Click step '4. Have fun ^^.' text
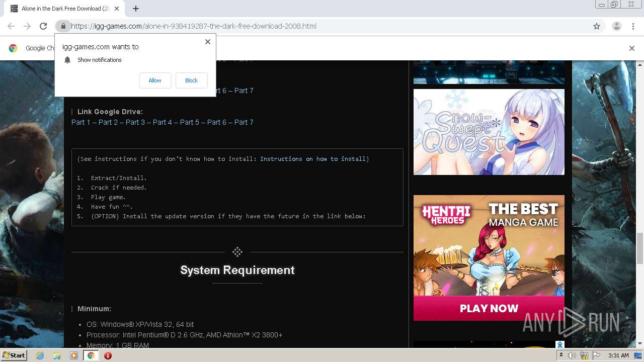 click(x=105, y=207)
